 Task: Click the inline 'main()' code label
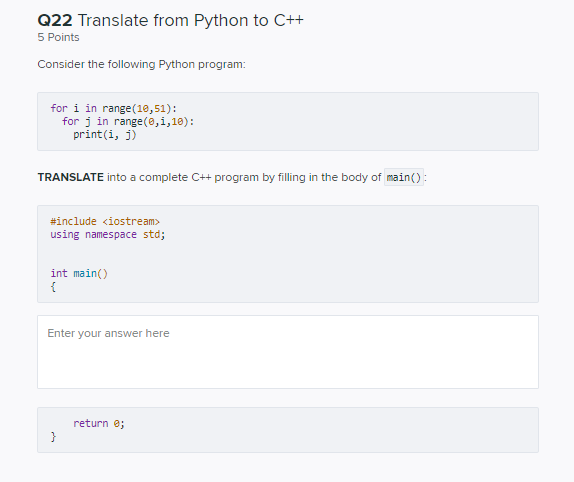point(404,177)
